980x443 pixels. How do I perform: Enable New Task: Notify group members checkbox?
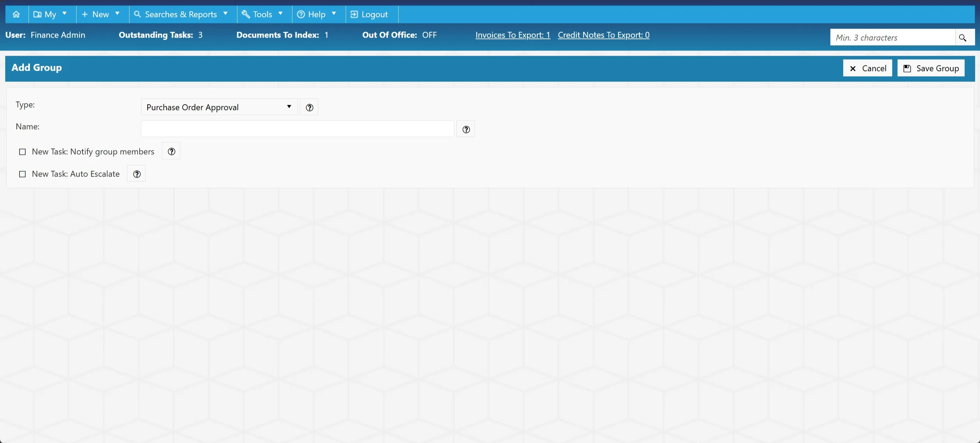click(22, 152)
